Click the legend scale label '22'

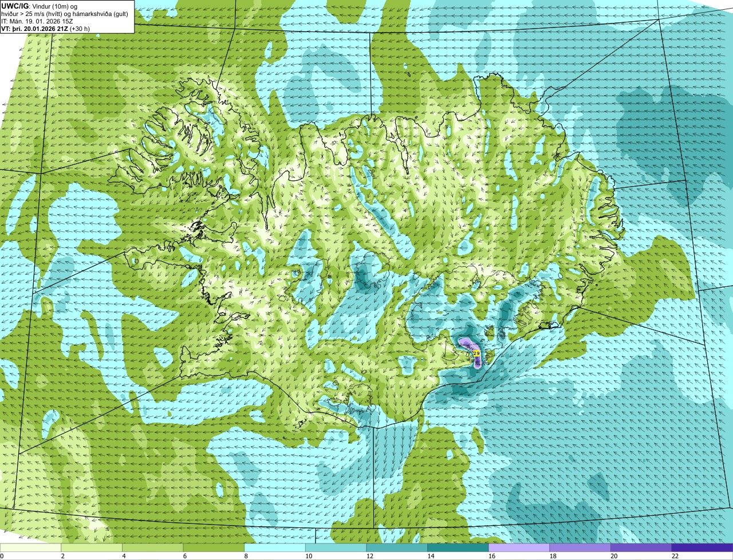[x=675, y=555]
